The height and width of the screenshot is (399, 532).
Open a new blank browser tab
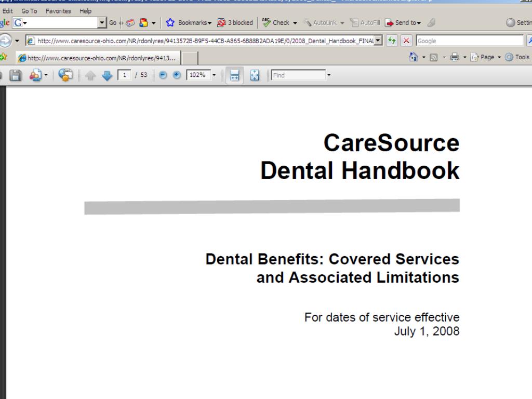tap(190, 58)
